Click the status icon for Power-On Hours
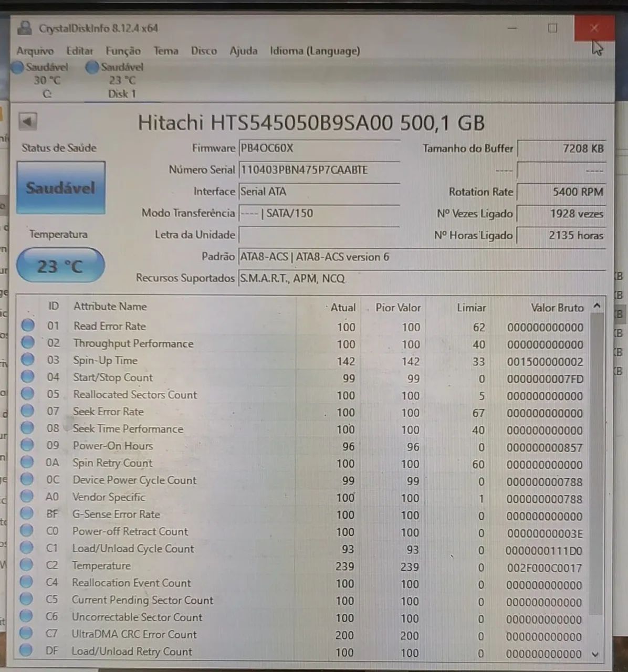The image size is (628, 672). (x=27, y=445)
